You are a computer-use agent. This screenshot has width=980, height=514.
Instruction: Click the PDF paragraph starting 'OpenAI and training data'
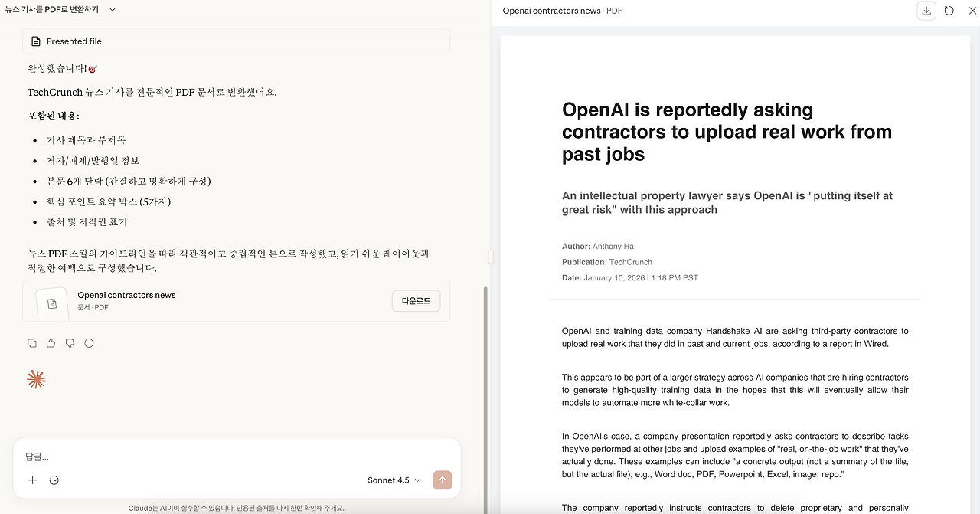(735, 338)
